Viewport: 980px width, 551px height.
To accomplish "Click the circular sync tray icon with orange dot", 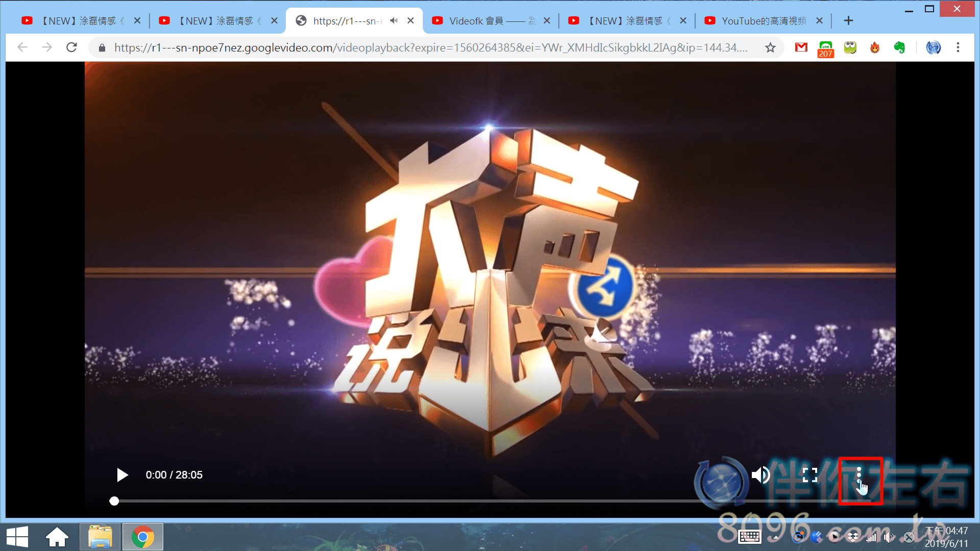I will (x=798, y=537).
